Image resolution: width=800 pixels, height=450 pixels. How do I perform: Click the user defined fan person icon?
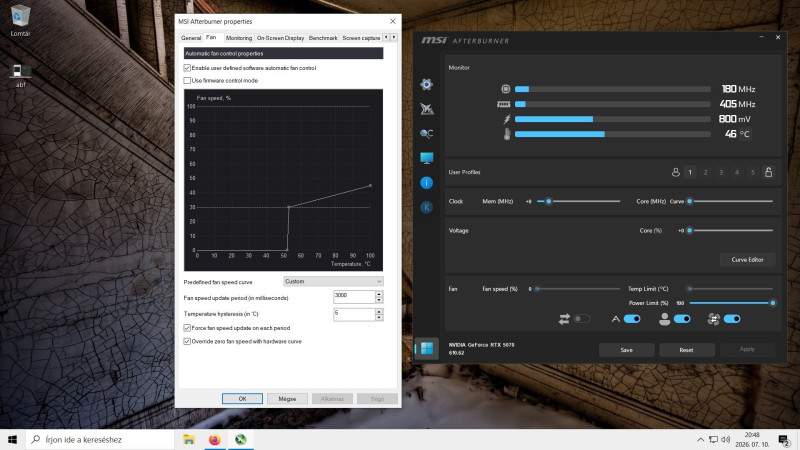click(664, 319)
